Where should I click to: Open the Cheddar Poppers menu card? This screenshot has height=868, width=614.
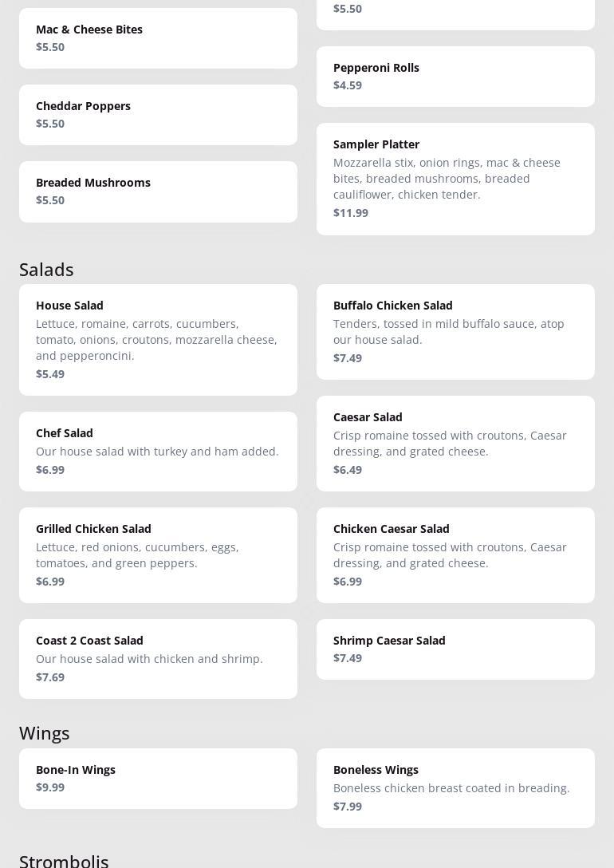[x=158, y=115]
